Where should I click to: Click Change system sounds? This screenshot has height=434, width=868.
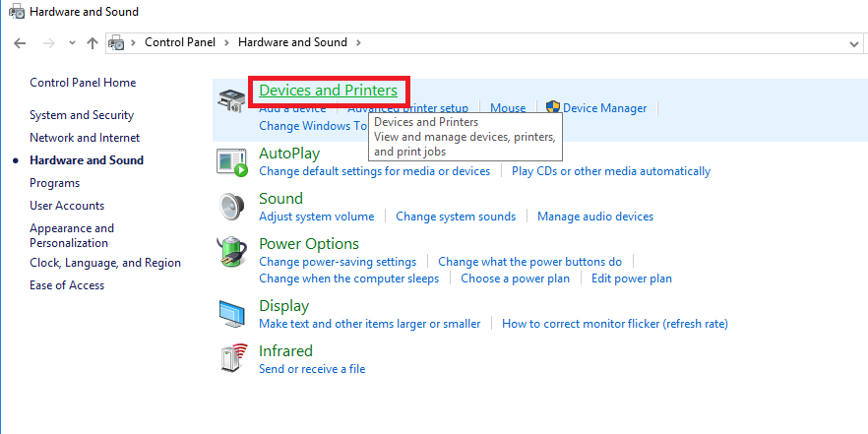pos(456,216)
